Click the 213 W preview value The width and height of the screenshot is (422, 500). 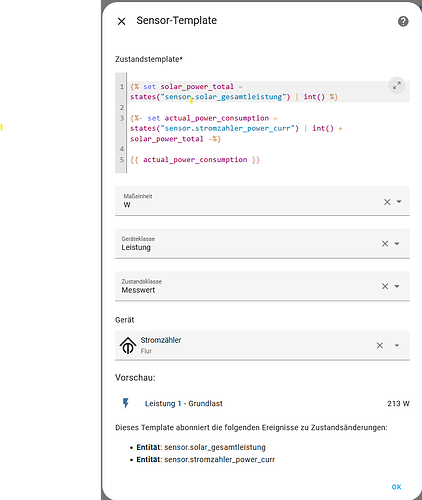[398, 404]
